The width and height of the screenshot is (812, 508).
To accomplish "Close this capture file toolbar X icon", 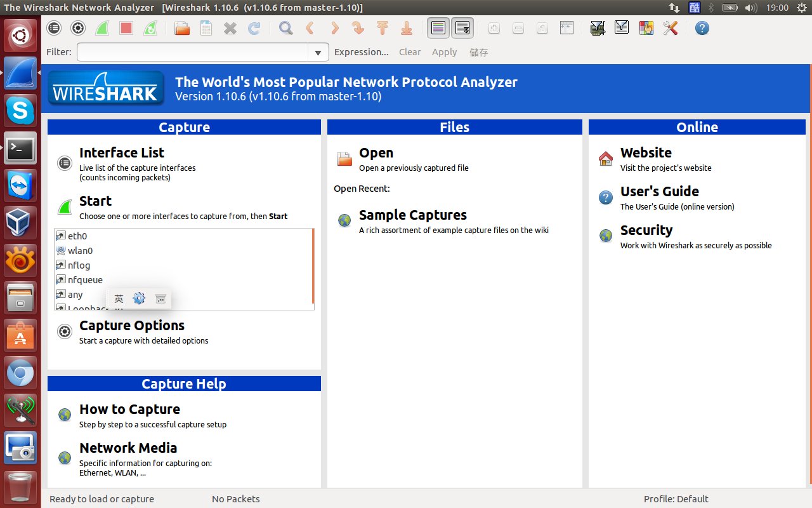I will pos(230,28).
